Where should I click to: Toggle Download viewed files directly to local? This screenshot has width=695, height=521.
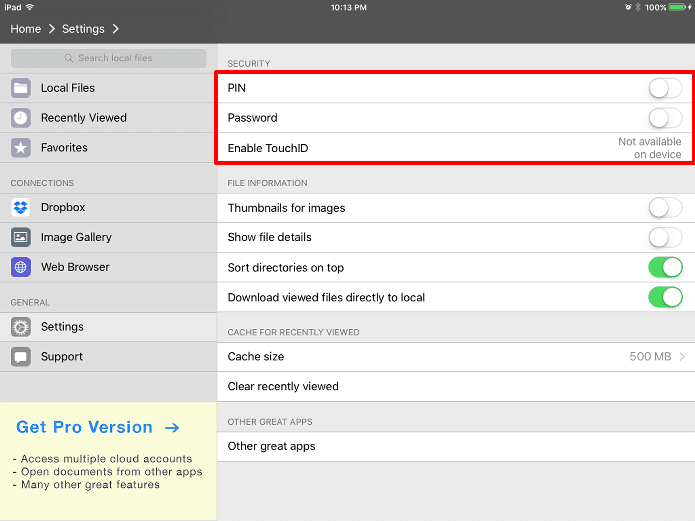[665, 297]
